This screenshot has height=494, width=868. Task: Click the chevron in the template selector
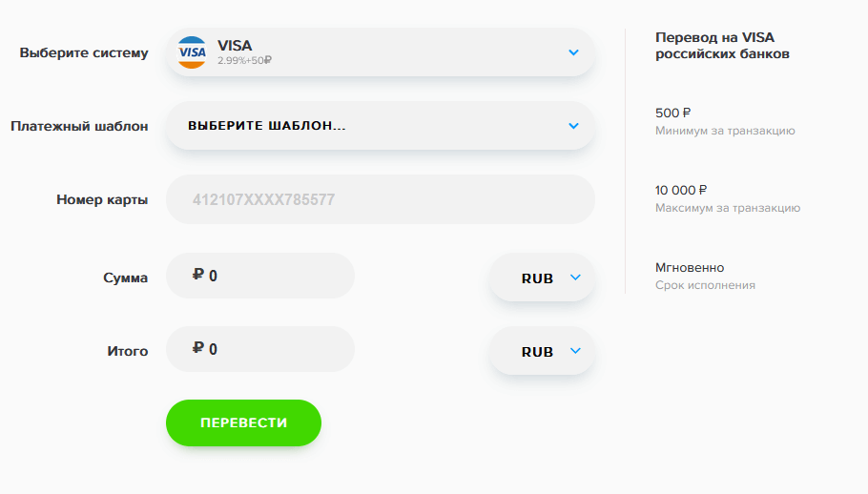(x=573, y=126)
